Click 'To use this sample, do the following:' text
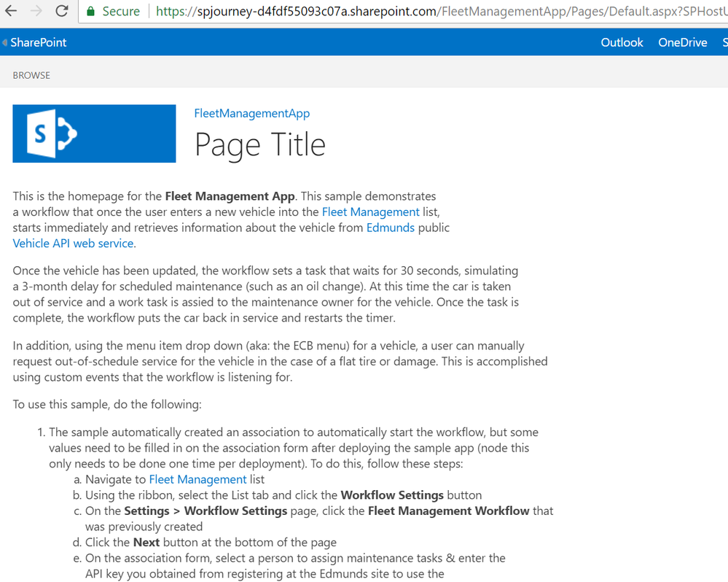 107,405
